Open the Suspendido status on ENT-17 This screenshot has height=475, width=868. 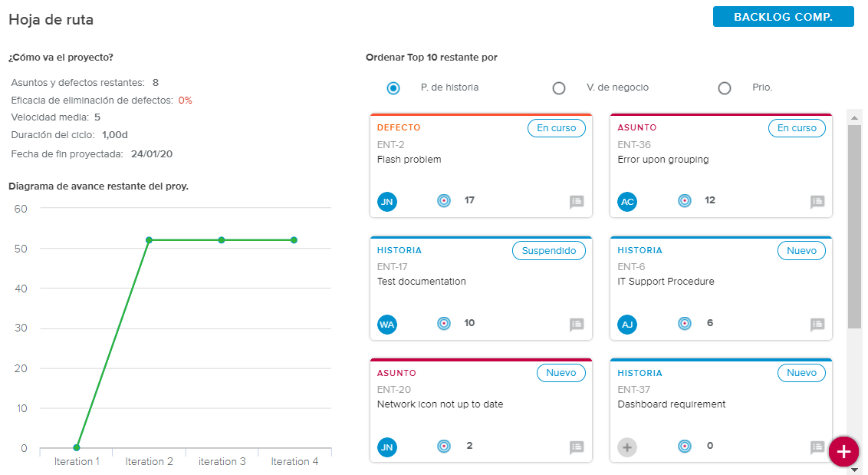(x=548, y=251)
